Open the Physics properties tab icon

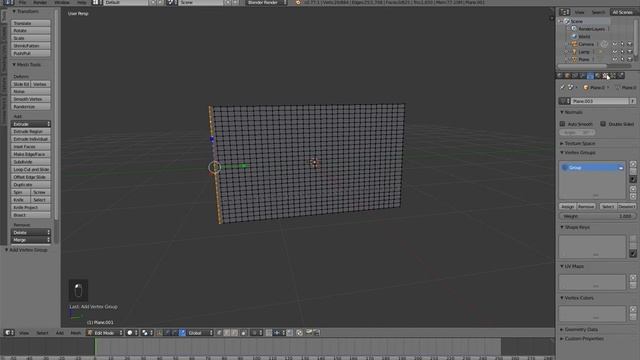621,76
